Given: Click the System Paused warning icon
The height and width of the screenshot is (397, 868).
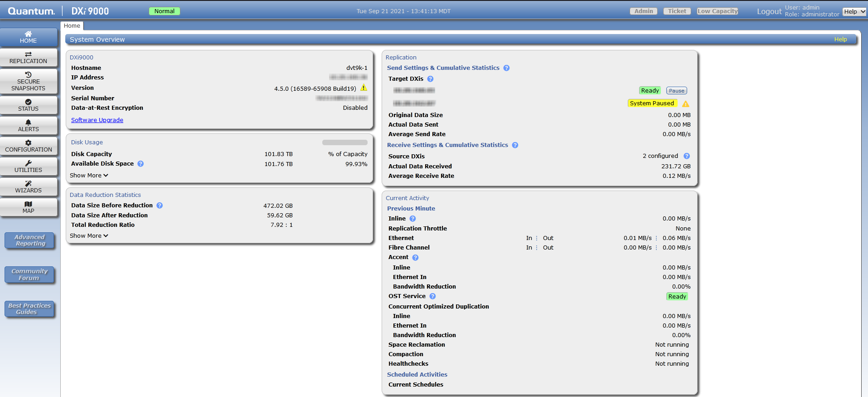Looking at the screenshot, I should (686, 104).
